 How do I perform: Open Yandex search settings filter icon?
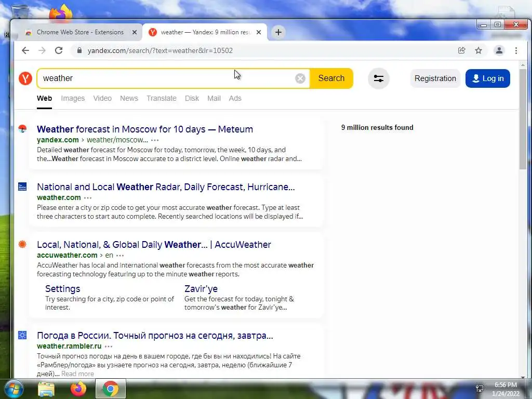click(x=378, y=78)
